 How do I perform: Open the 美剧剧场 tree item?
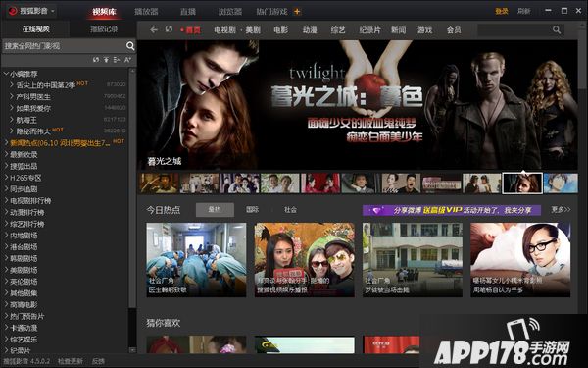click(x=24, y=271)
